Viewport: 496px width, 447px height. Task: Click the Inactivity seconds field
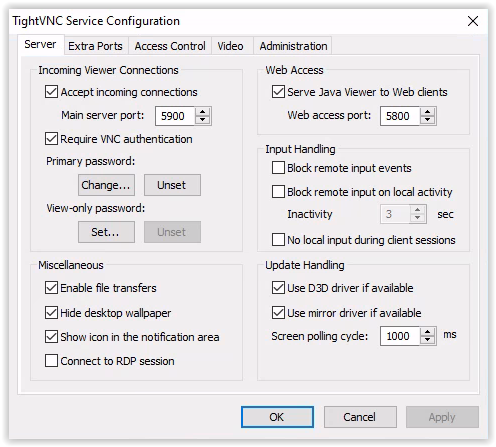click(395, 214)
